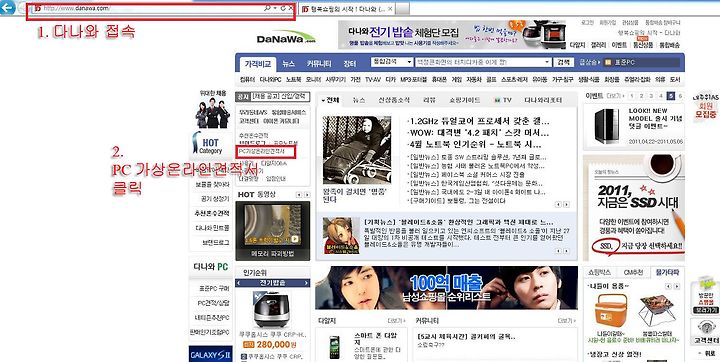The height and width of the screenshot is (362, 720).
Task: Click event page number 5
Action: (x=671, y=96)
